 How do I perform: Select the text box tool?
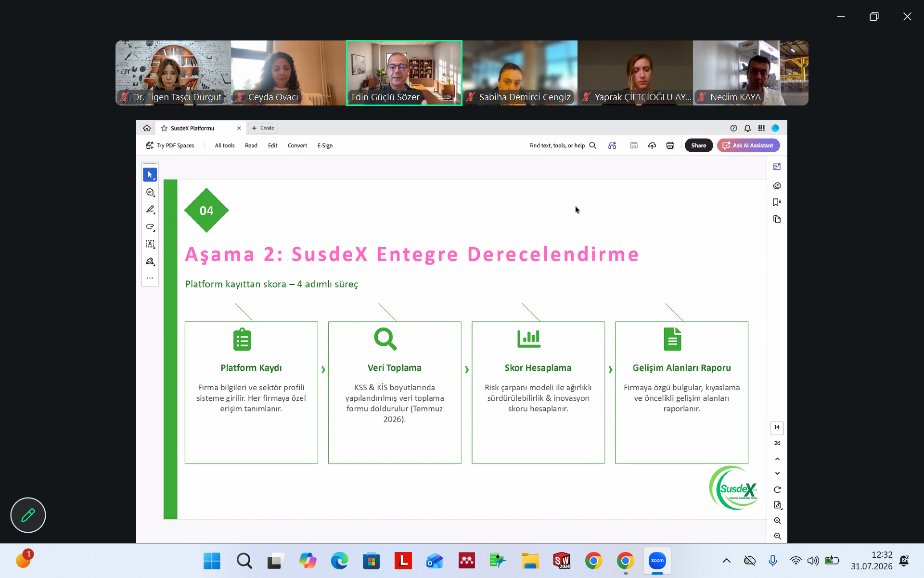point(150,244)
